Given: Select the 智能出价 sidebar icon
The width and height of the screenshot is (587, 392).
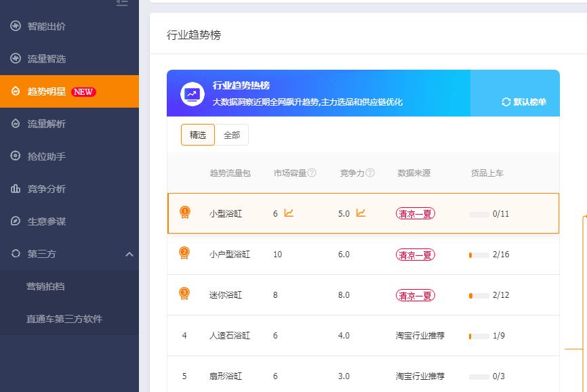Looking at the screenshot, I should coord(16,27).
